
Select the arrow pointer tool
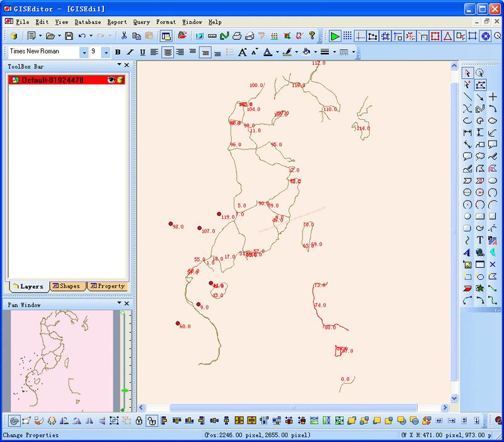point(467,73)
